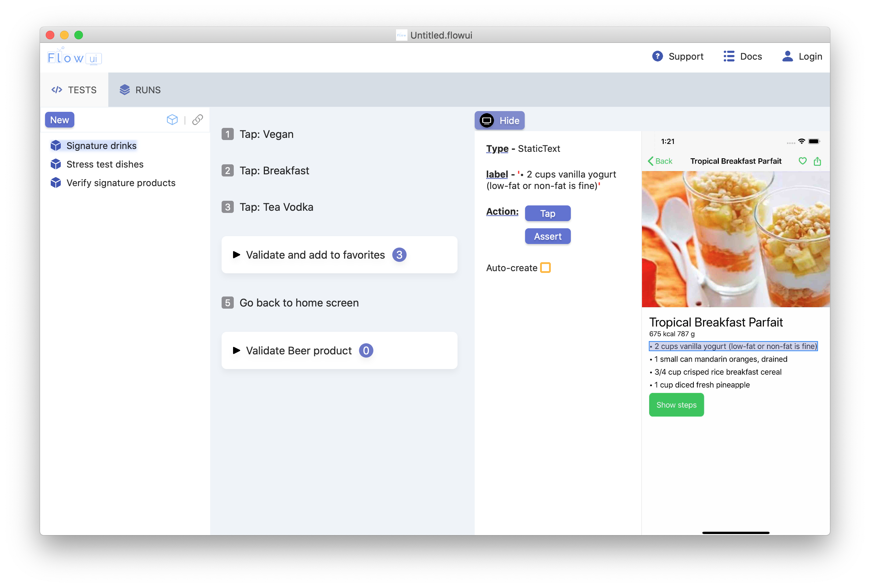Click the parfait photo in simulator
Screen dimensions: 870x588
point(735,239)
